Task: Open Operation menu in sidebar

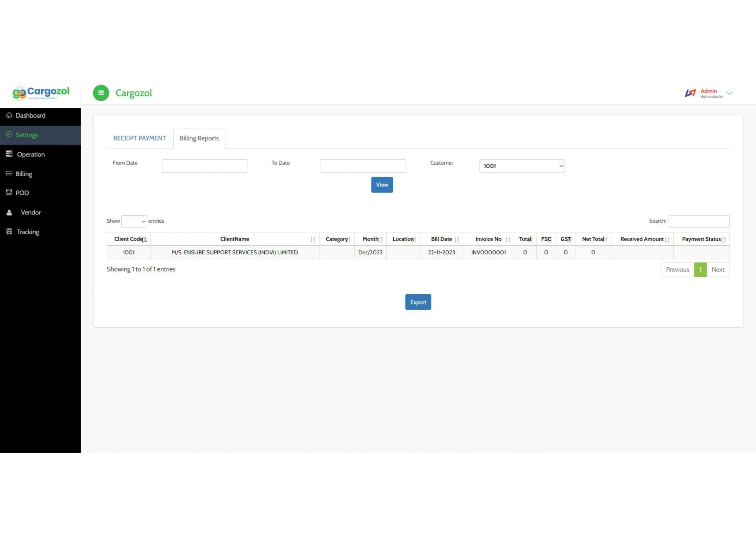Action: coord(40,154)
